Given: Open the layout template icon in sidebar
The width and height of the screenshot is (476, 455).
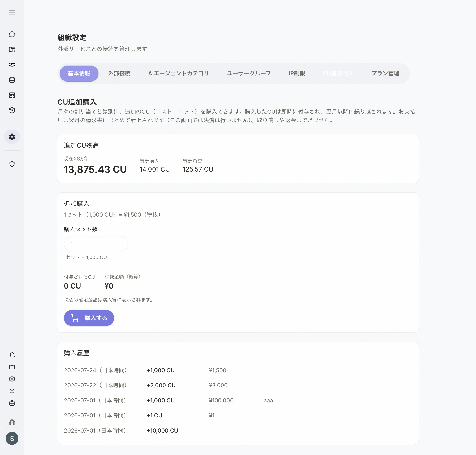Looking at the screenshot, I should 12,95.
